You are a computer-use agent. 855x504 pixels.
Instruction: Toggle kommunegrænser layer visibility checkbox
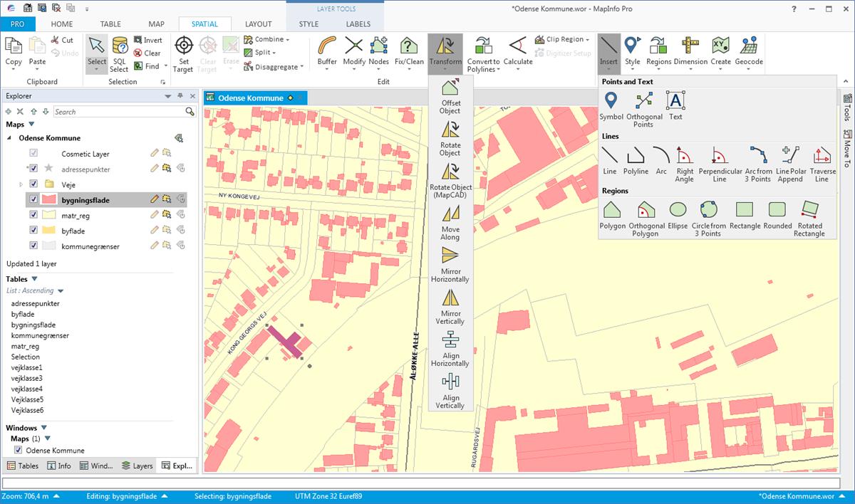[33, 246]
